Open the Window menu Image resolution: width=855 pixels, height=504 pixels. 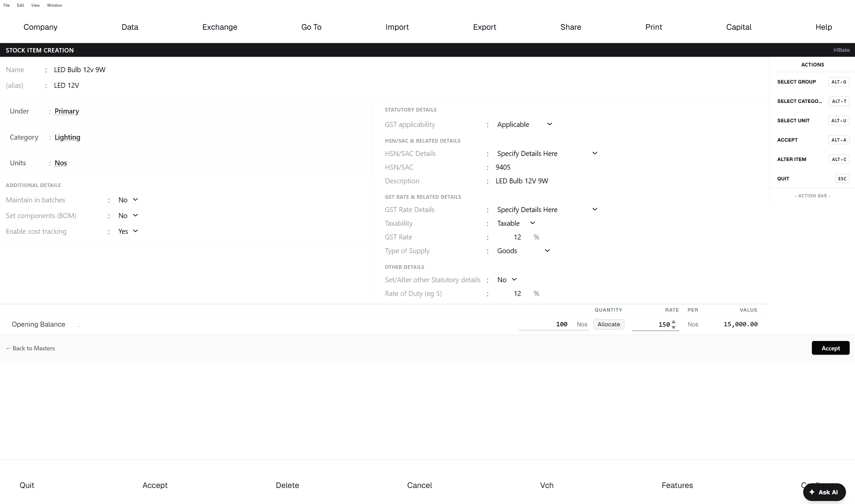[x=54, y=5]
